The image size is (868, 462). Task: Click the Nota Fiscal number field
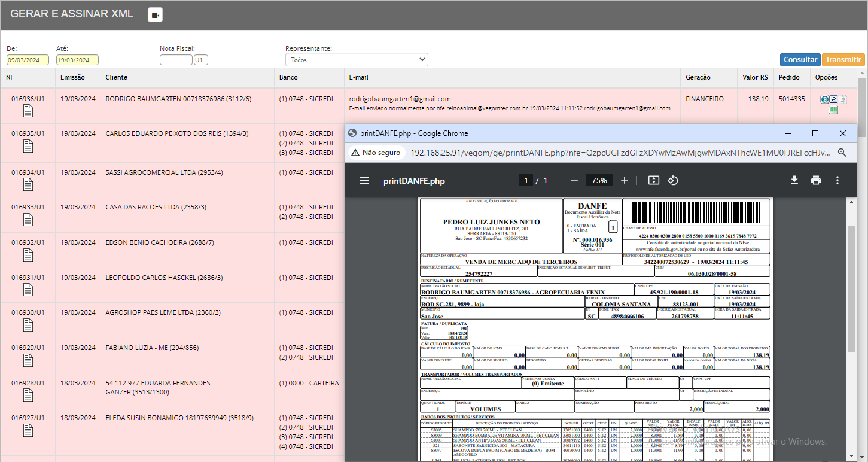click(176, 60)
